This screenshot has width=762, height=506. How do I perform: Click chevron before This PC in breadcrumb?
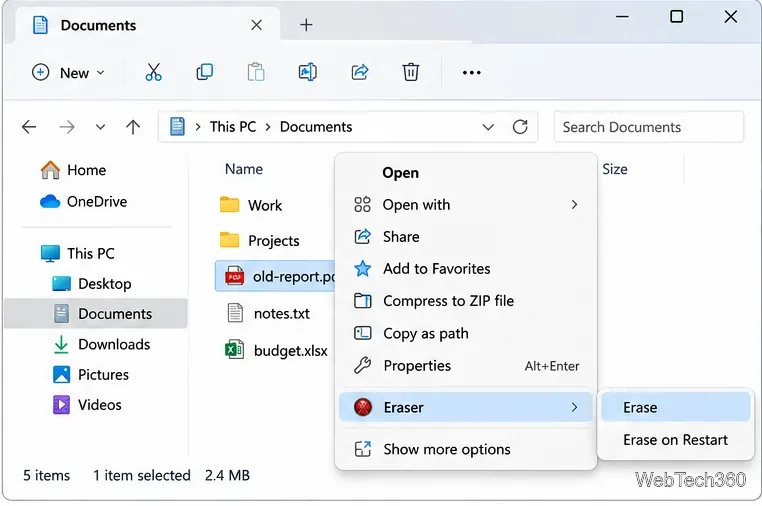click(198, 127)
